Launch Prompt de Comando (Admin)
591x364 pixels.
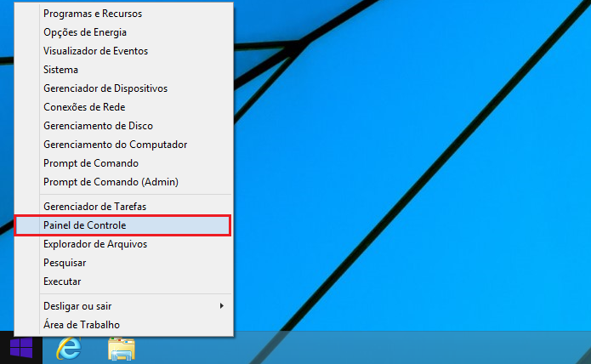coord(123,182)
